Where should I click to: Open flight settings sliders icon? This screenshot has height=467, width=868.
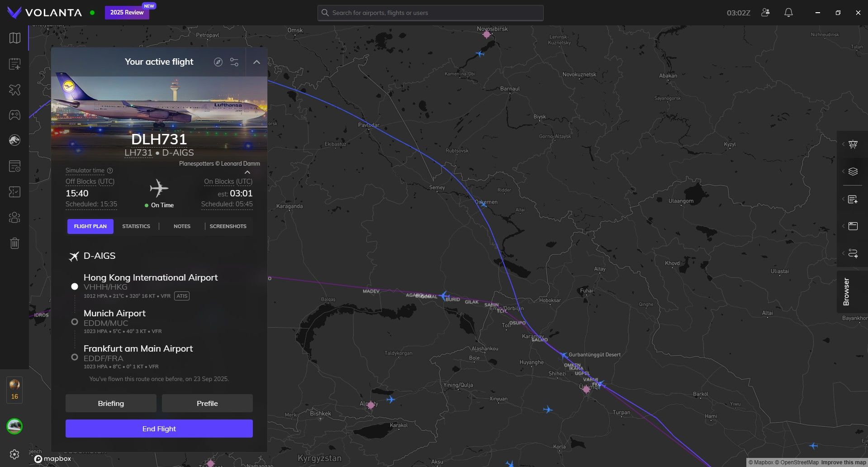[x=234, y=62]
